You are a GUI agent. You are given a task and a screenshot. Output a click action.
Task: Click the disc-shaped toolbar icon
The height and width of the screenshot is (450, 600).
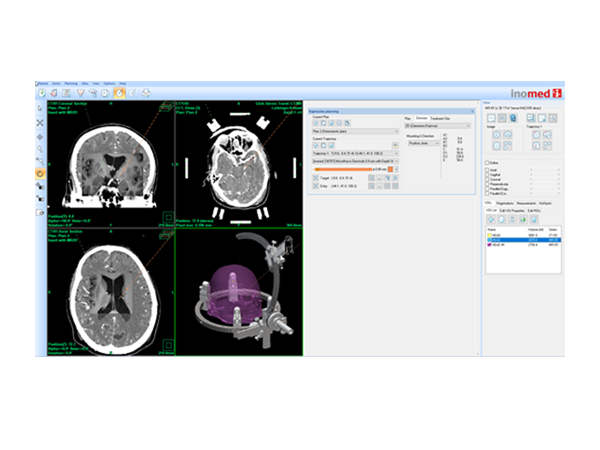pyautogui.click(x=105, y=93)
